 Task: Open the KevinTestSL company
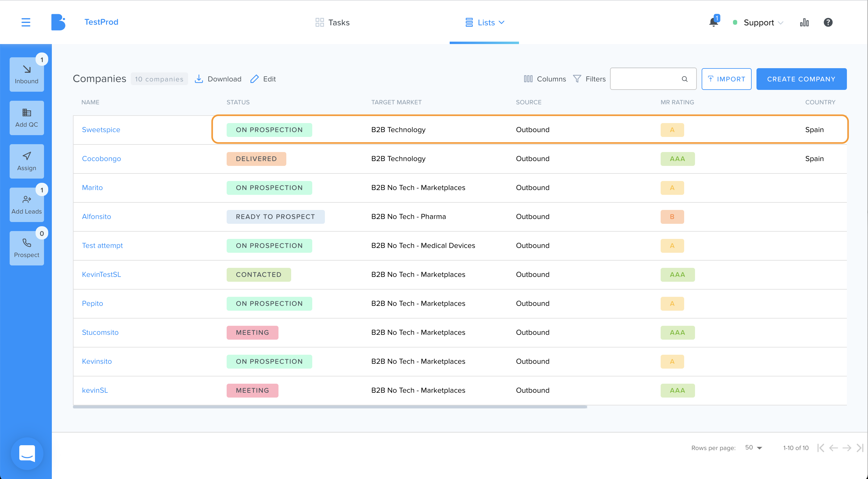coord(102,275)
